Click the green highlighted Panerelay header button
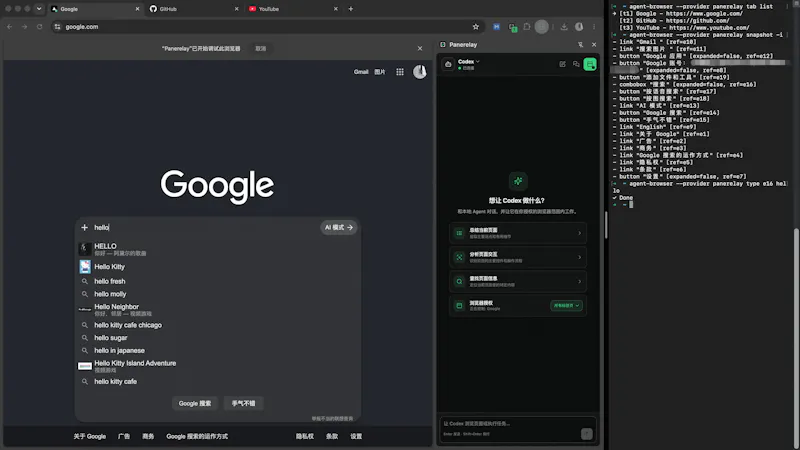The height and width of the screenshot is (450, 800). point(590,64)
